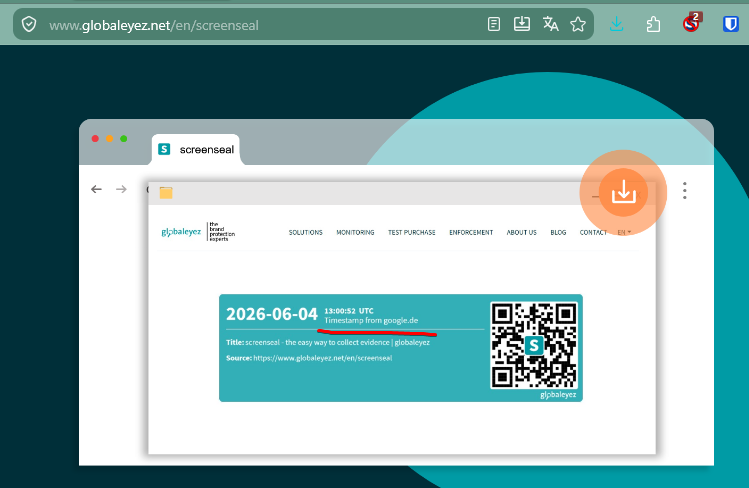The image size is (749, 488).
Task: Open the SOLUTIONS menu item
Action: pos(306,233)
